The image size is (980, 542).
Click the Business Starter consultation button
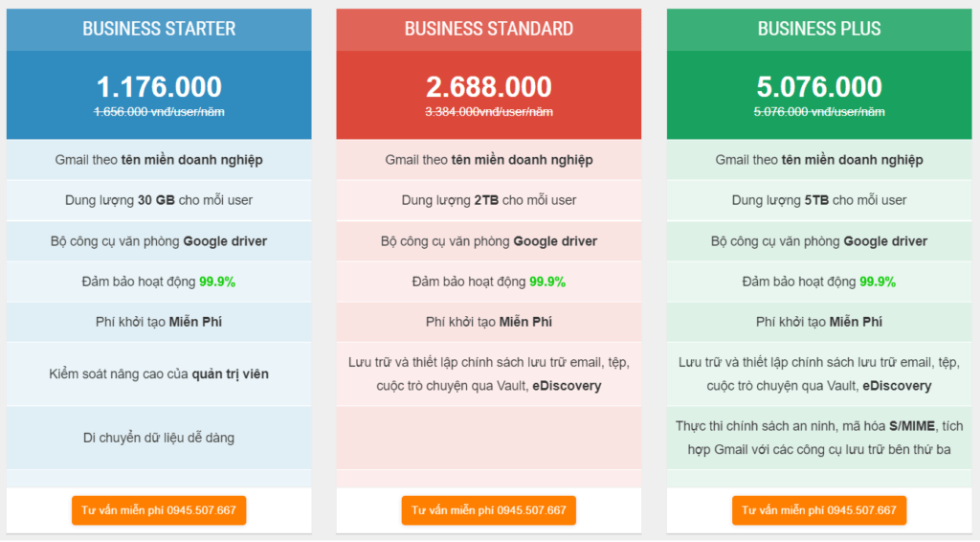[159, 510]
